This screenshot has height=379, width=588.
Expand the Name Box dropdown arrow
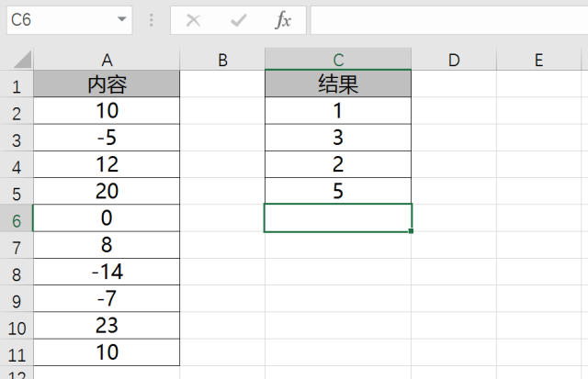point(121,19)
